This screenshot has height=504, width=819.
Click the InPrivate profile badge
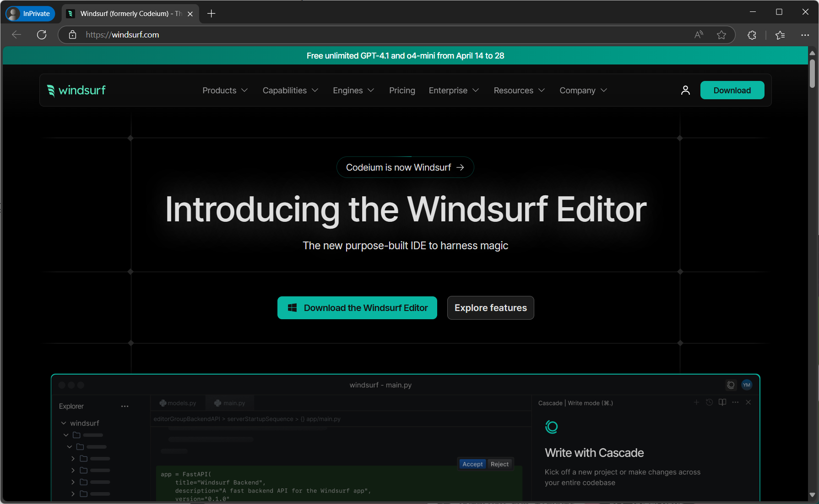tap(30, 14)
